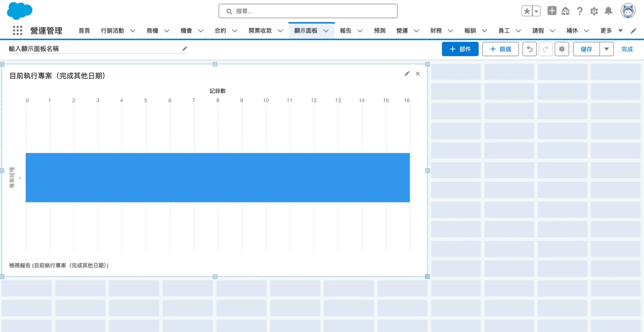Expand the 報告 tab chevron
The height and width of the screenshot is (332, 644).
pos(360,31)
